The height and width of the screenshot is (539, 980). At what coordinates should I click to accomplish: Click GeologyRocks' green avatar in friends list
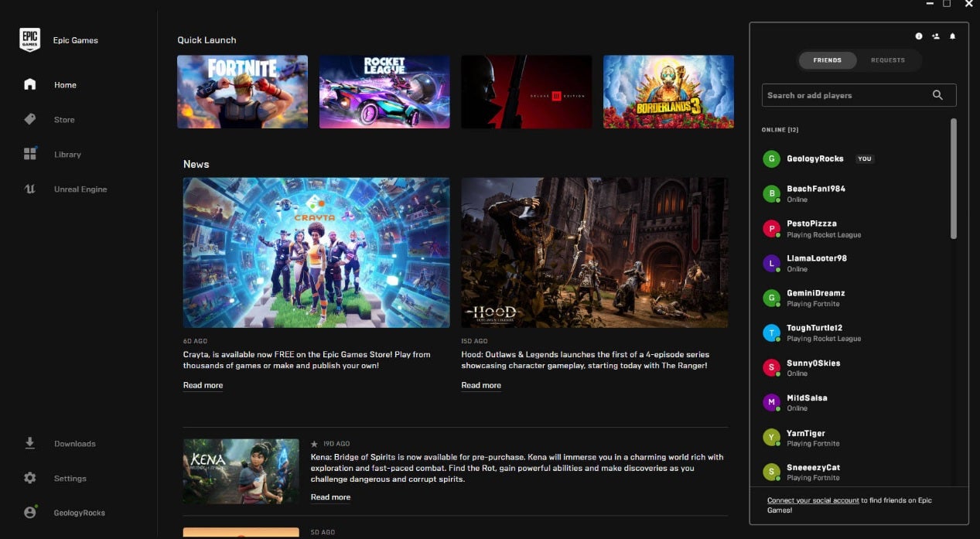click(x=771, y=159)
